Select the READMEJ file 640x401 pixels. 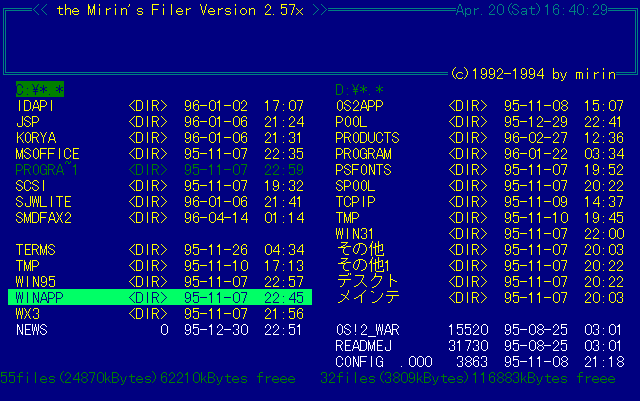[480, 346]
